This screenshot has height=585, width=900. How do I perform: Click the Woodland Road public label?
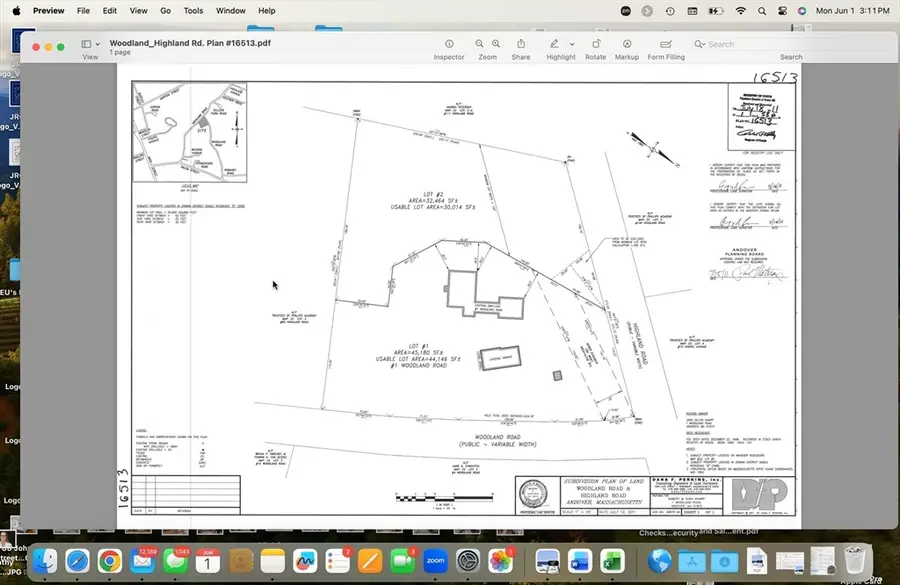pyautogui.click(x=498, y=440)
